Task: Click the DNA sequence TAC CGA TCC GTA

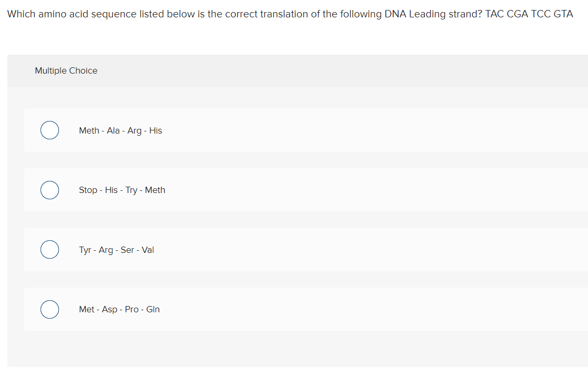Action: (x=529, y=14)
